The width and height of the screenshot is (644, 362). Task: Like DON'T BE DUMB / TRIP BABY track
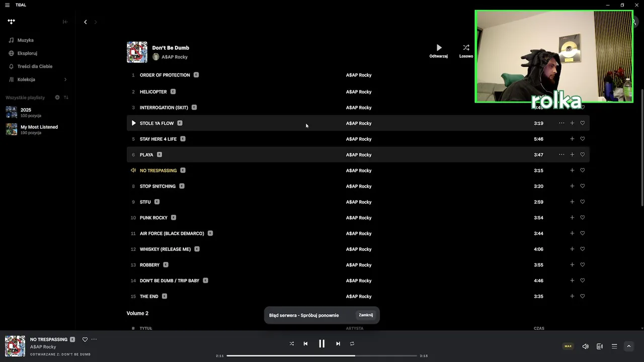(x=583, y=281)
